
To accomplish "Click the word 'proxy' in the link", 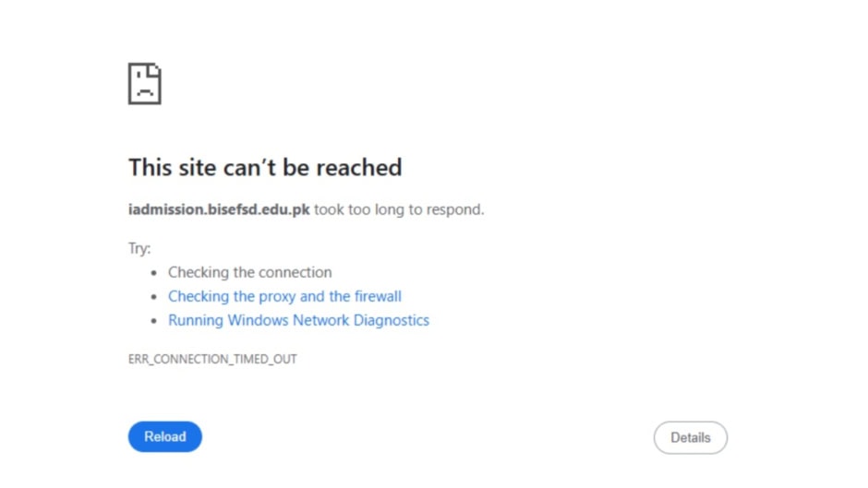I will 277,296.
